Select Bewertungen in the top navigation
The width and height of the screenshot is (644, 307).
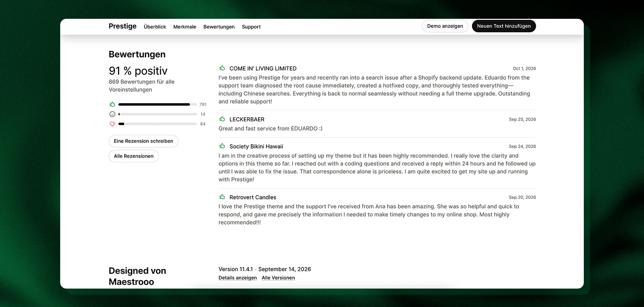219,27
